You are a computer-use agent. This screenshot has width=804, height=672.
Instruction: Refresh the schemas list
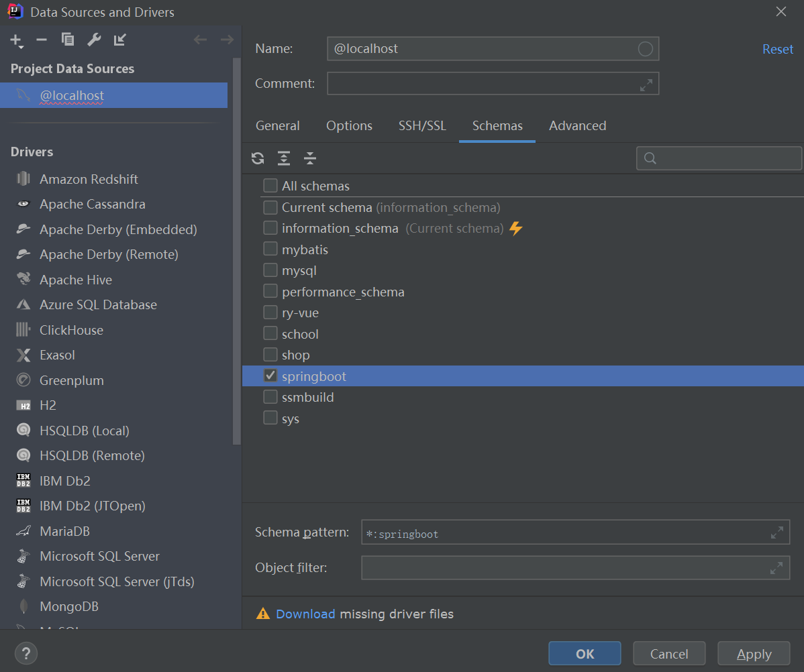click(258, 158)
